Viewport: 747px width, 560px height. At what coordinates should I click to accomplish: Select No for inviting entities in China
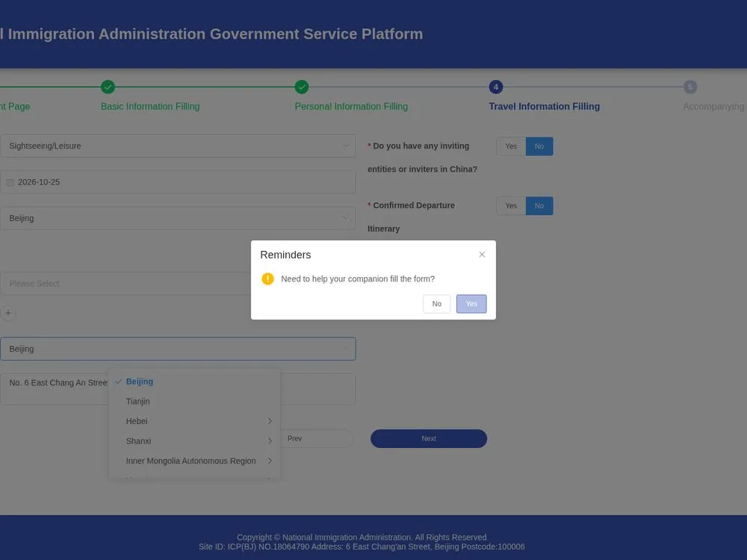click(539, 146)
